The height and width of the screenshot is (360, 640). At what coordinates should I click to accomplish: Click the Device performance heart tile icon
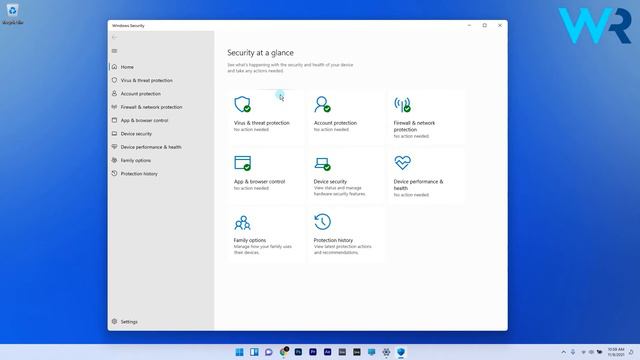pos(402,162)
